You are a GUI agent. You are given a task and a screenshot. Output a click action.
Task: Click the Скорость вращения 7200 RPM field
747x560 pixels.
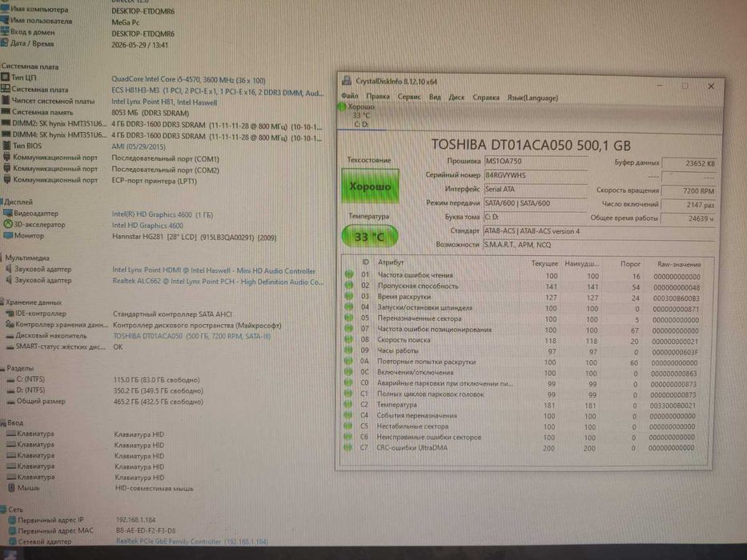coord(689,190)
